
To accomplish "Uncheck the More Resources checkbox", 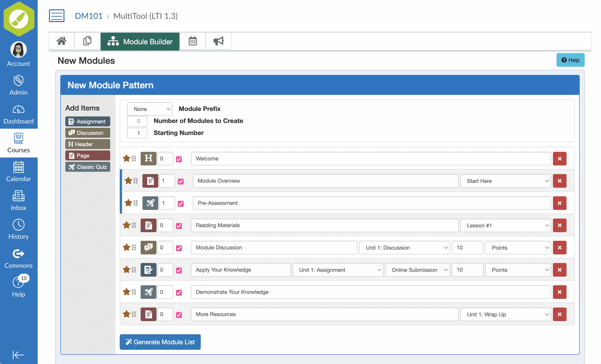I will [x=179, y=315].
